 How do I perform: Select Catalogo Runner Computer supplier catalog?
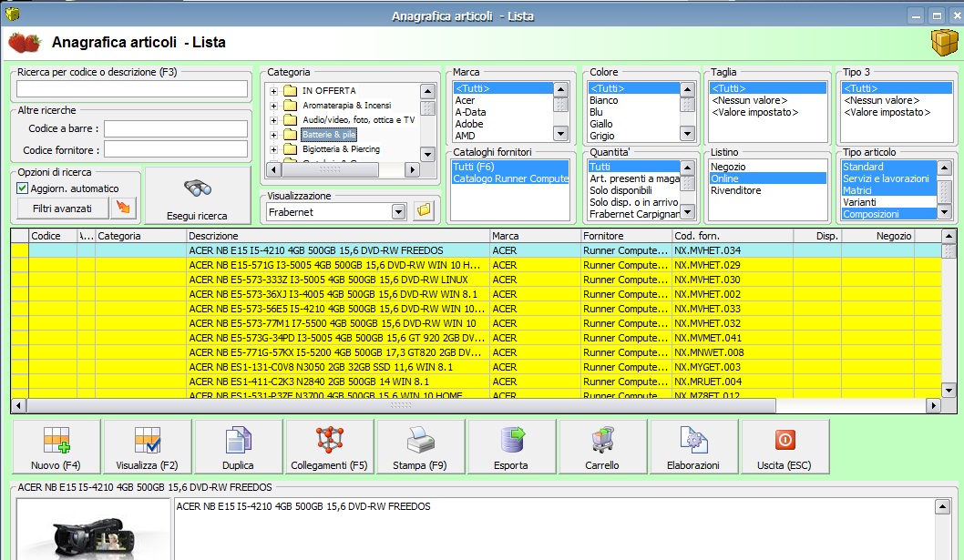[510, 178]
